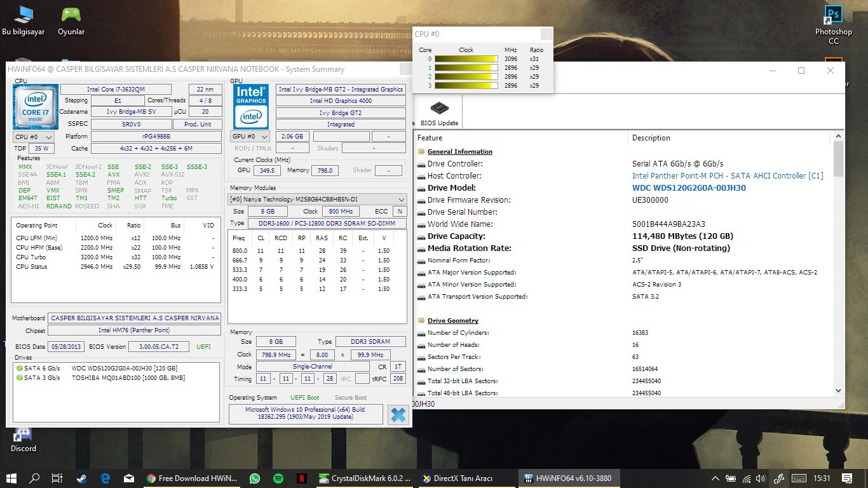Click the Intel Graphics logo

[x=251, y=107]
